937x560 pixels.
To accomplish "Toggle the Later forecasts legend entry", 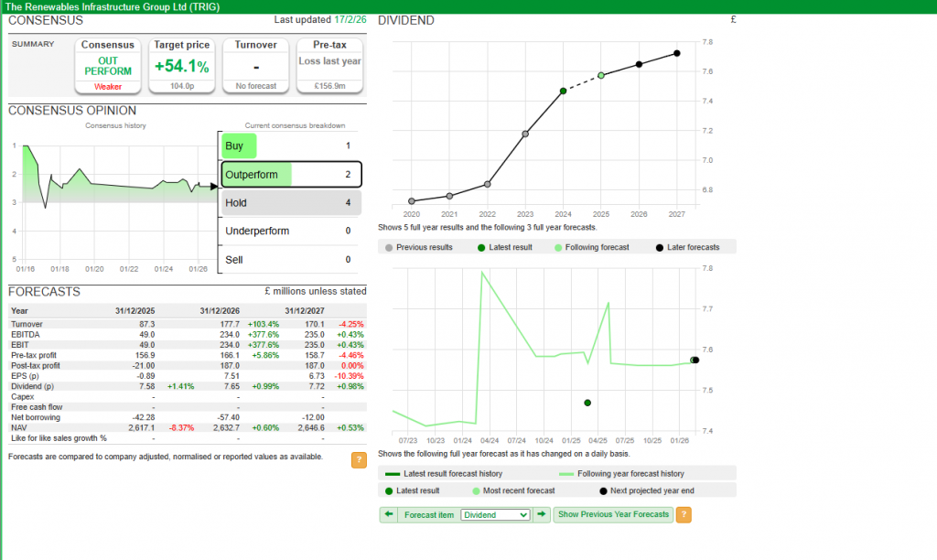I will click(x=687, y=247).
